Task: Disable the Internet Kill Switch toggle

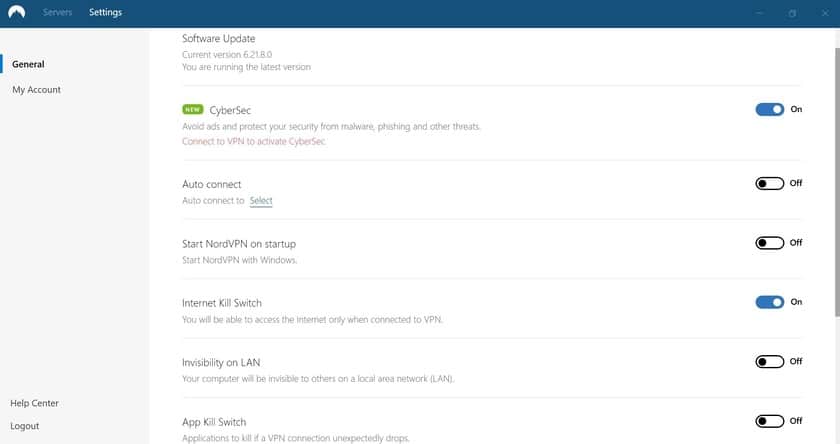Action: point(769,302)
